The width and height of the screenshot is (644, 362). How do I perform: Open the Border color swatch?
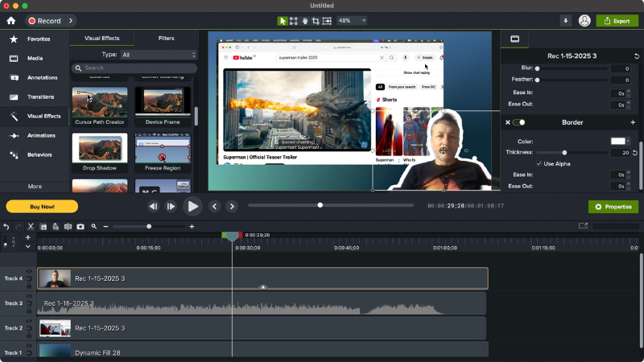(618, 141)
